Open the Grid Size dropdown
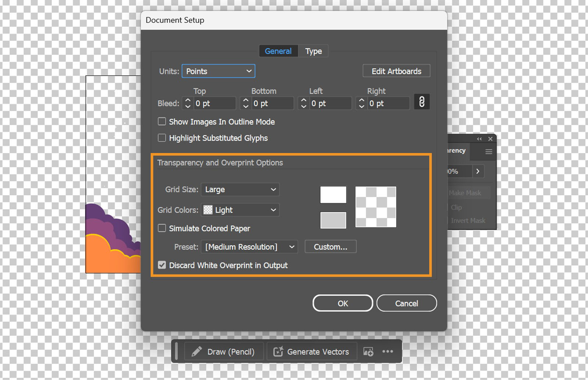 [x=240, y=189]
